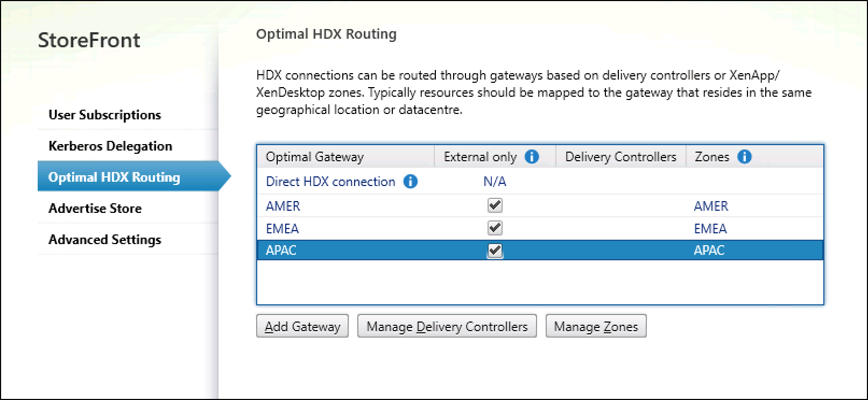Open the Advanced Settings tab

click(104, 240)
